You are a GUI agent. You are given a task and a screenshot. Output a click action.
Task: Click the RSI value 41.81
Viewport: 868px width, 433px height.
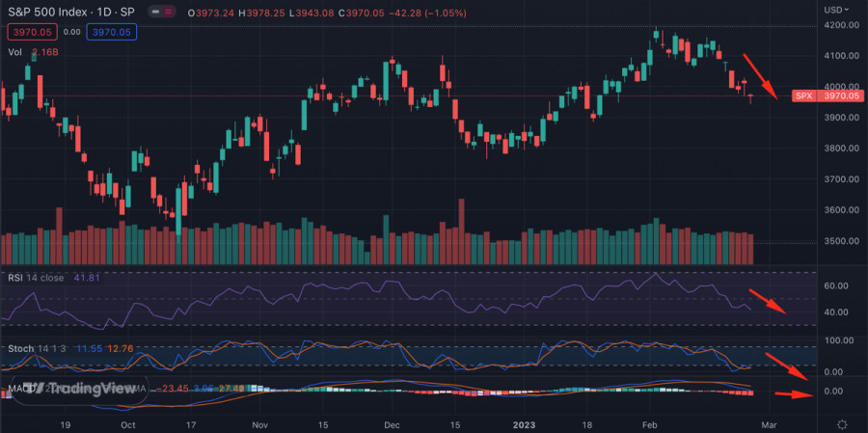point(87,278)
